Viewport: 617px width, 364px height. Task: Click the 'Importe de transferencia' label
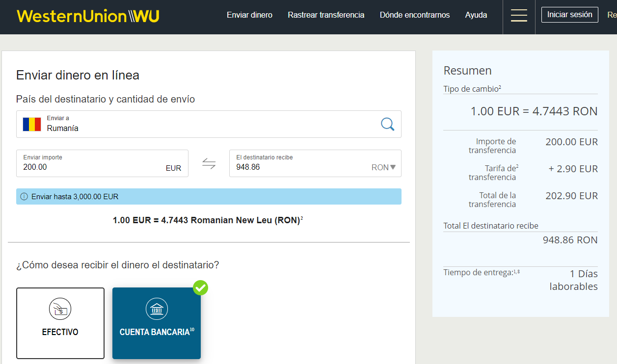tap(492, 146)
